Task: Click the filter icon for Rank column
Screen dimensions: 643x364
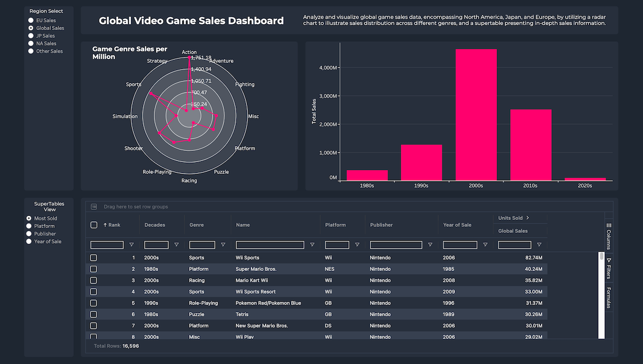Action: (131, 245)
